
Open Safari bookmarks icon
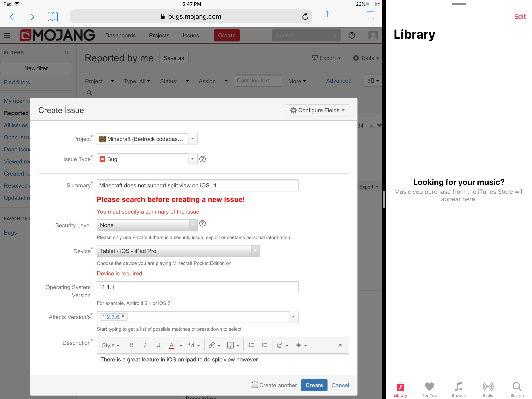click(53, 16)
